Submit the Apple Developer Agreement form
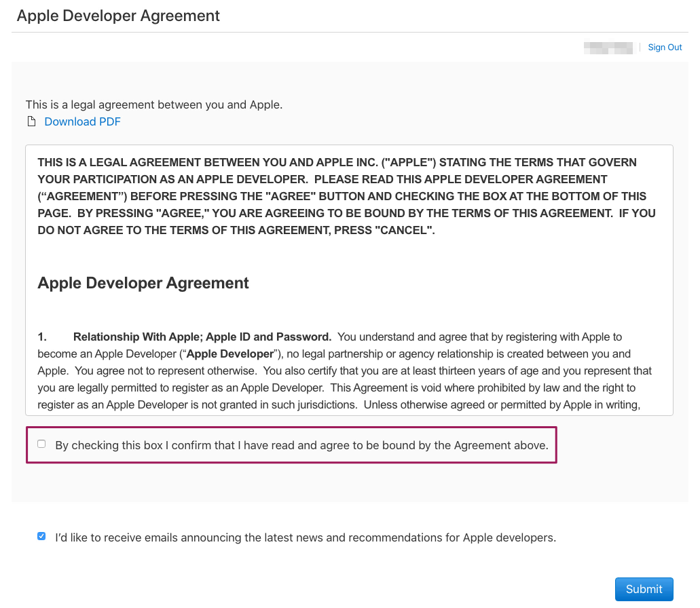Viewport: 700px width, 608px height. click(644, 589)
